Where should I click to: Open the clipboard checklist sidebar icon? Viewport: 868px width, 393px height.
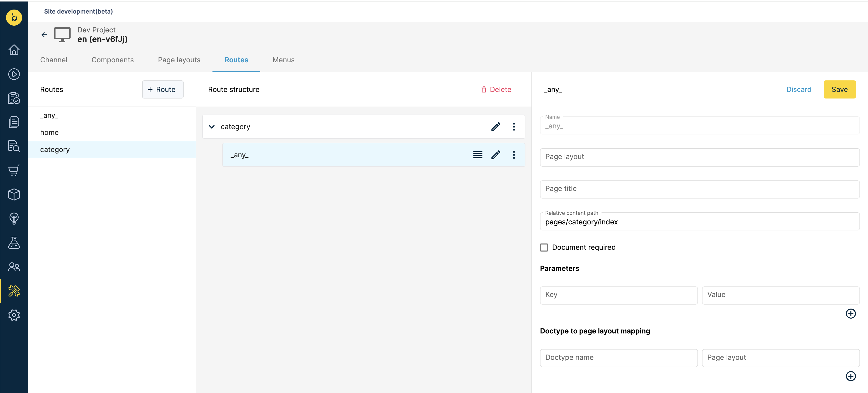(x=14, y=98)
